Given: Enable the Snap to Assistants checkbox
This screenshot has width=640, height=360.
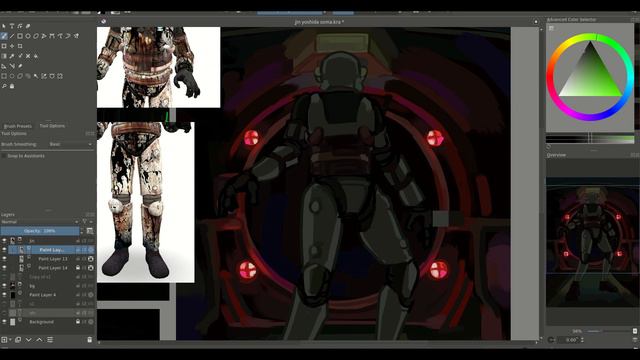Looking at the screenshot, I should (4, 156).
